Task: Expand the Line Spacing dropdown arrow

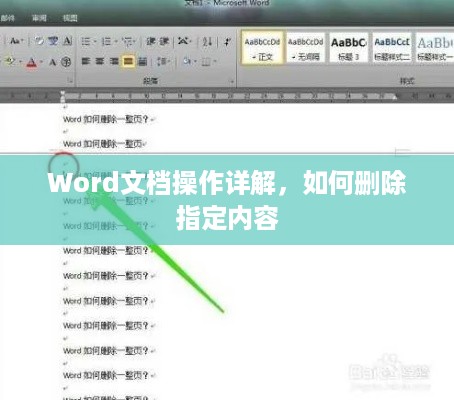Action: (x=169, y=62)
